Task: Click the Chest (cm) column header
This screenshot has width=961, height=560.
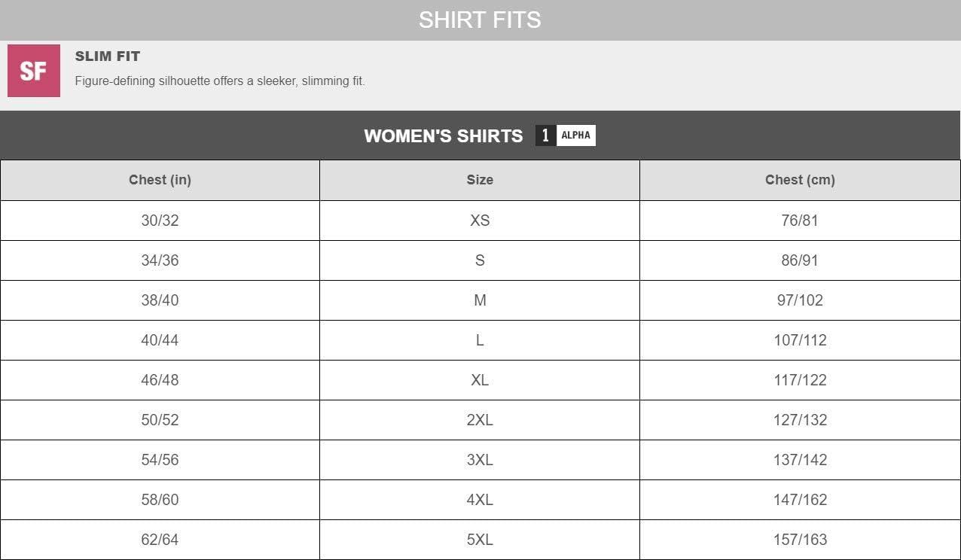Action: [x=800, y=180]
